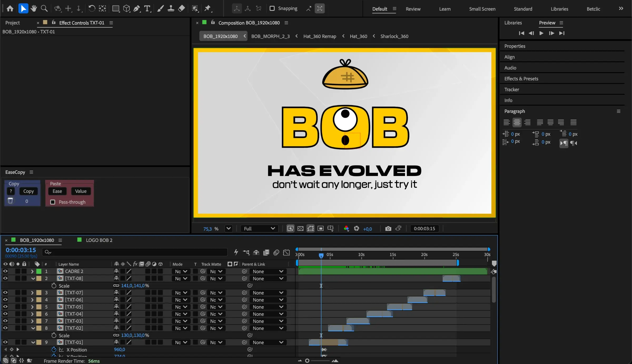Image resolution: width=632 pixels, height=364 pixels.
Task: Select the Eraser tool
Action: pos(181,8)
